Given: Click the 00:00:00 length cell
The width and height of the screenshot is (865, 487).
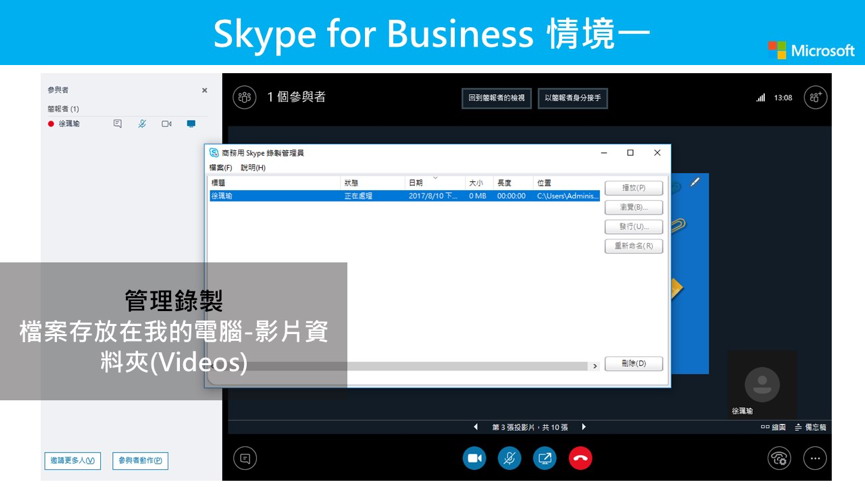Looking at the screenshot, I should click(511, 196).
